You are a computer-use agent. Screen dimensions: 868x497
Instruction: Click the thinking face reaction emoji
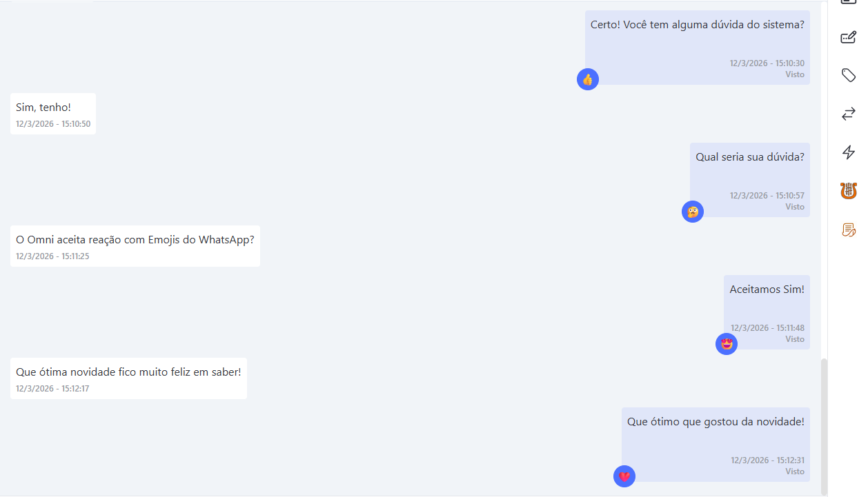pos(693,212)
